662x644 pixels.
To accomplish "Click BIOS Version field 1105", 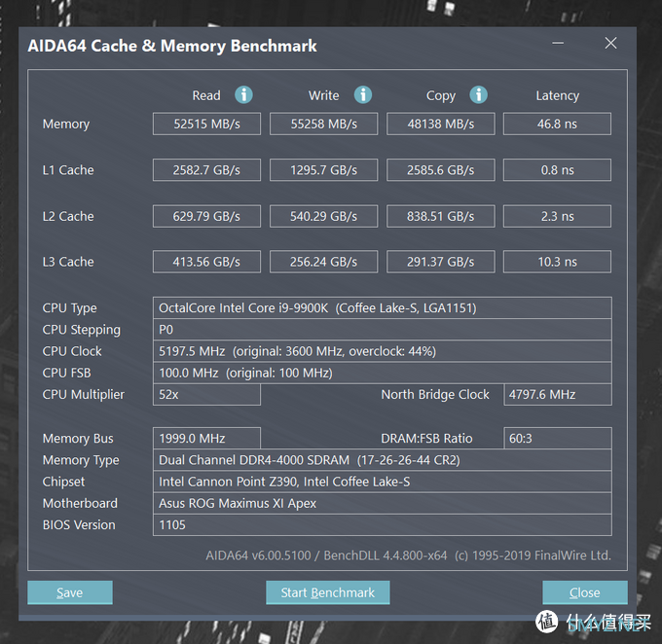I will [383, 525].
